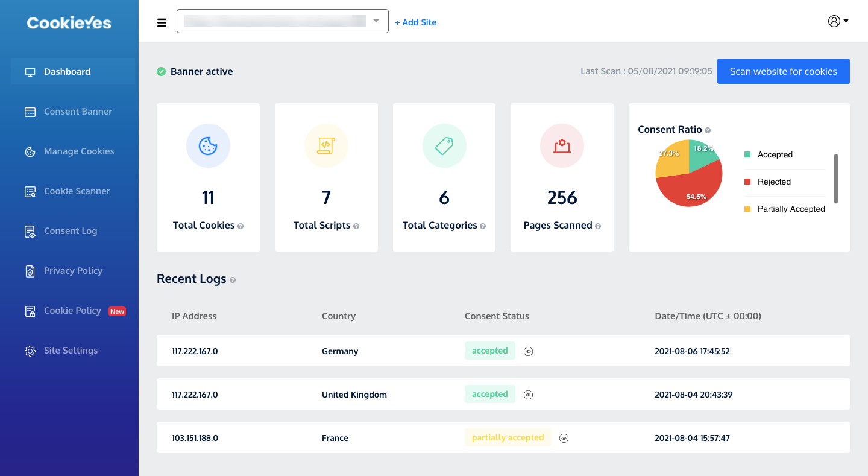Screen dimensions: 868x476
Task: Click the Total Scripts scroll icon
Action: (x=326, y=145)
